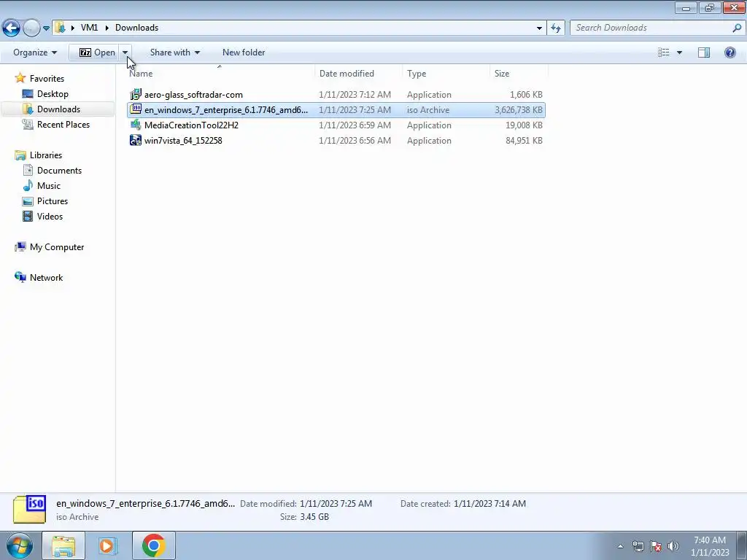747x560 pixels.
Task: Select Network in the navigation pane
Action: pyautogui.click(x=46, y=277)
